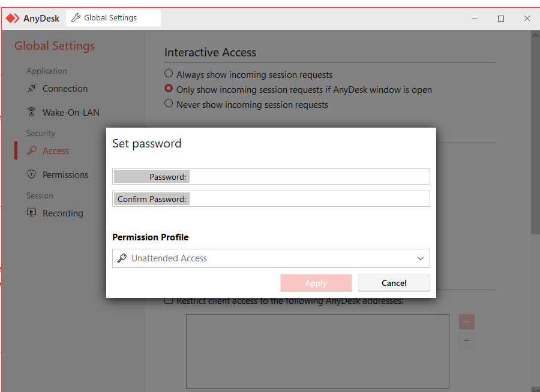Click the Apply button
540x392 pixels.
pos(316,283)
